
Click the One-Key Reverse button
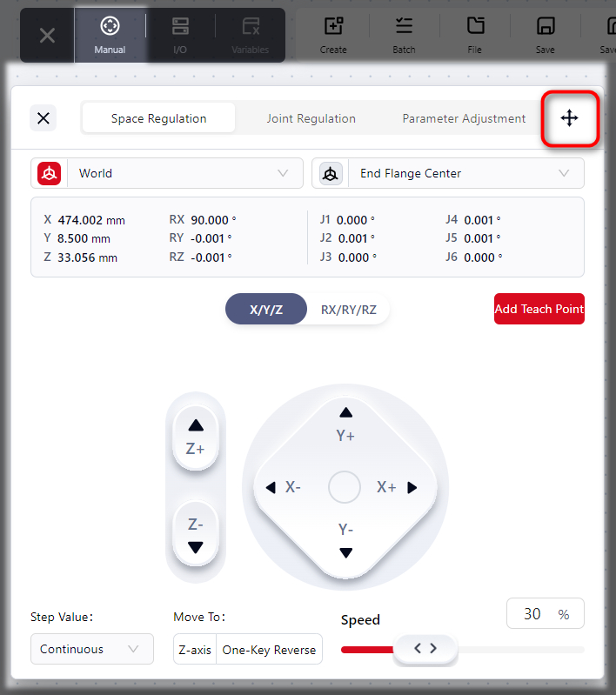click(x=270, y=650)
